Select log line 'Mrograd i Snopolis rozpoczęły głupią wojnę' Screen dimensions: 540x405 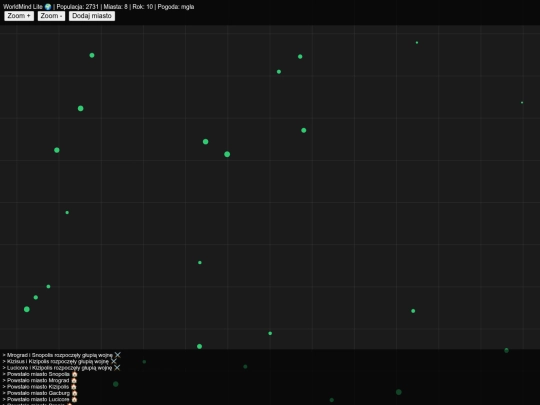click(x=60, y=355)
